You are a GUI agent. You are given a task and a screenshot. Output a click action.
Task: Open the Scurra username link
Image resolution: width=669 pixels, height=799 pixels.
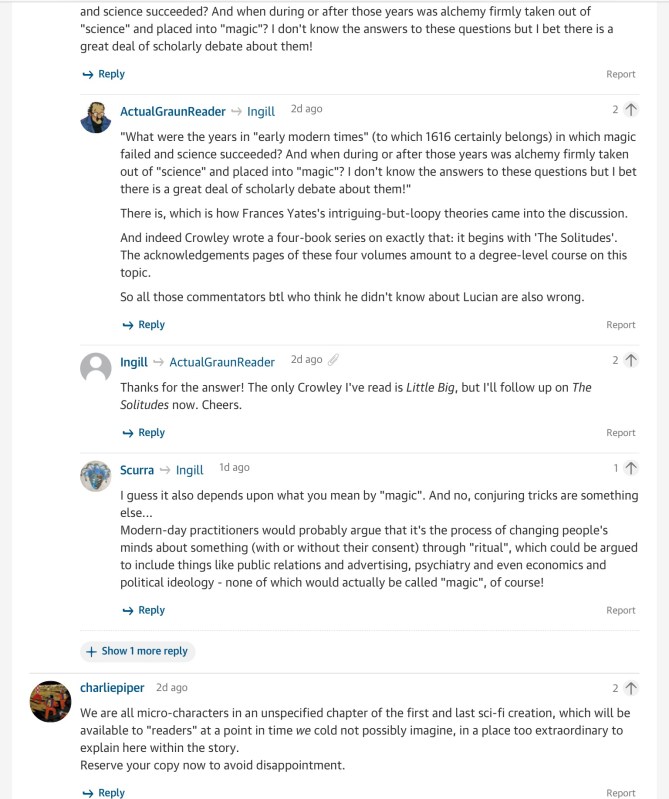point(137,469)
